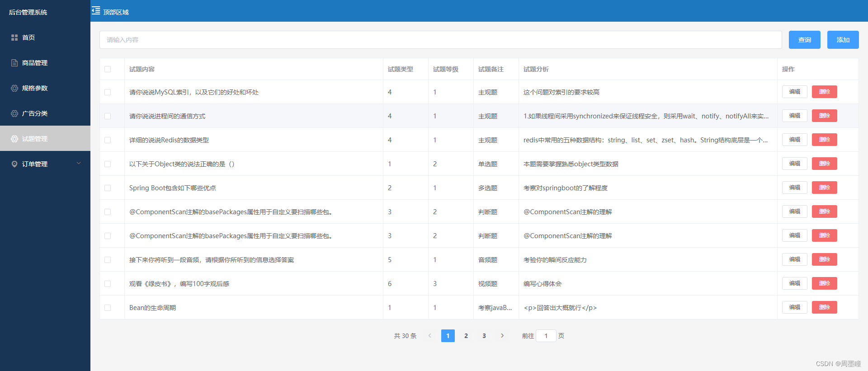
Task: Check the 音频 question row checkbox
Action: (x=108, y=260)
